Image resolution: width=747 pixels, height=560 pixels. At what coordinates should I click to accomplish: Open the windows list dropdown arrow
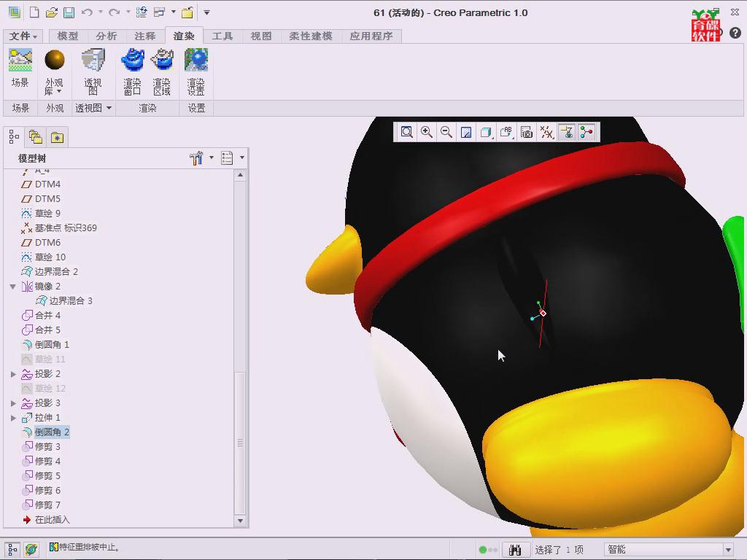[174, 12]
